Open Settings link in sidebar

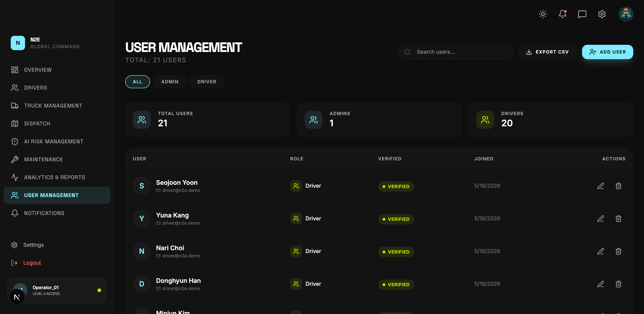tap(28, 245)
